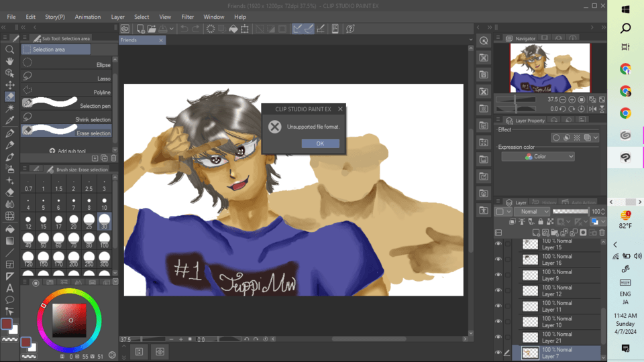Image resolution: width=644 pixels, height=362 pixels.
Task: Select the Operation object tool
Action: coord(9,73)
